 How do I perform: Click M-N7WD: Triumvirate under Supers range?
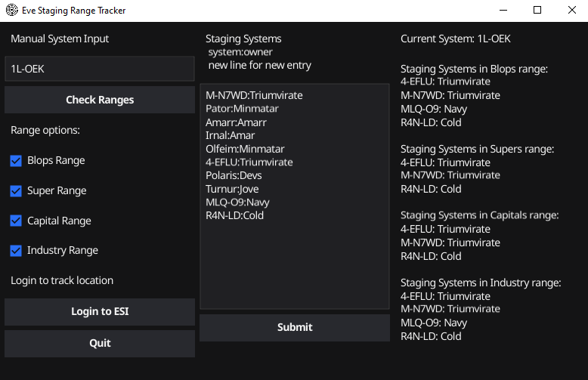(x=450, y=175)
